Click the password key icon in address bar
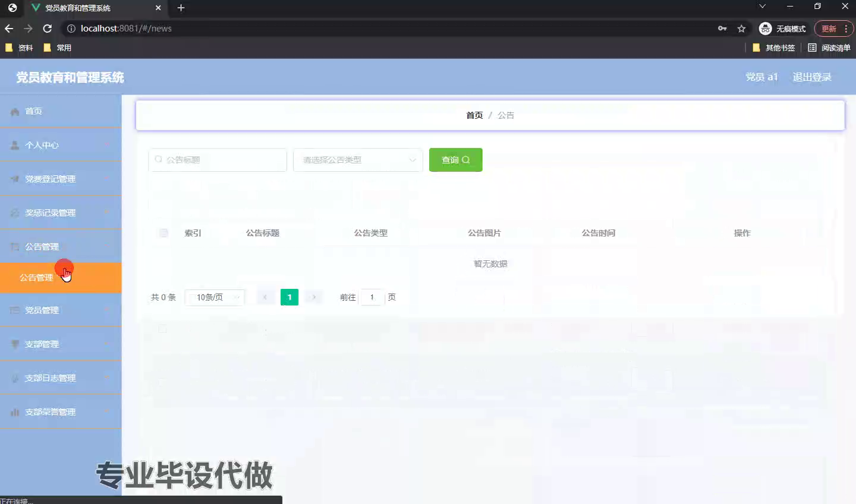The width and height of the screenshot is (856, 504). [722, 29]
